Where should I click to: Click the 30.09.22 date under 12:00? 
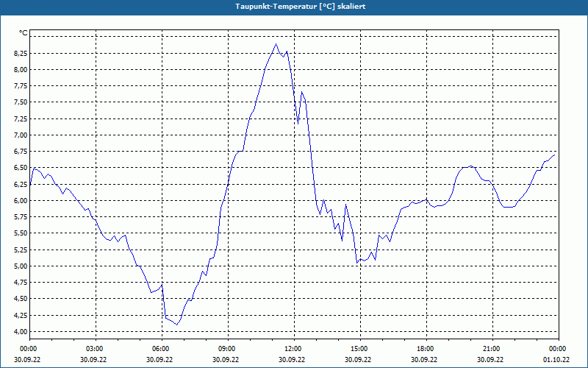[x=292, y=360]
